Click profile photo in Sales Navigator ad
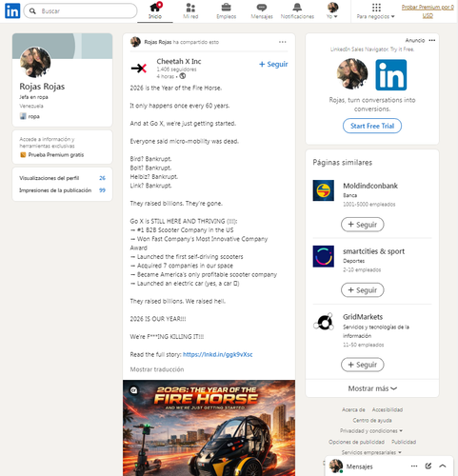Viewport: 458px width, 476px height. [x=352, y=74]
